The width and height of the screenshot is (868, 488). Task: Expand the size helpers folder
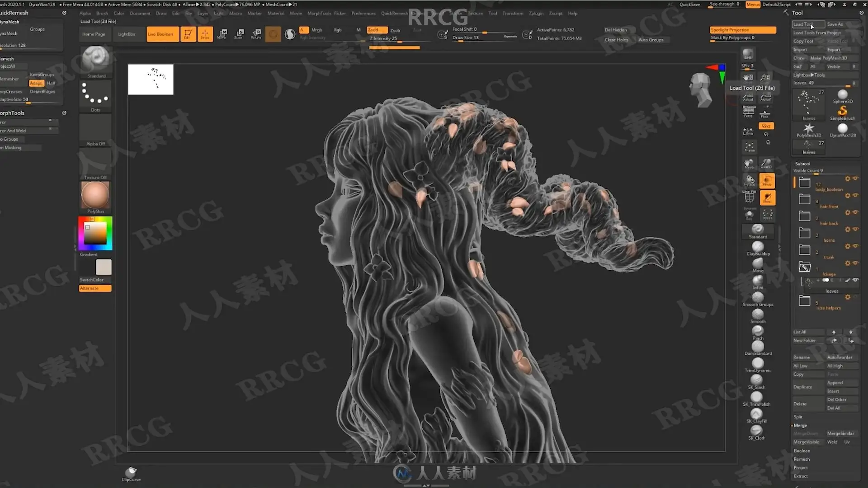click(805, 300)
